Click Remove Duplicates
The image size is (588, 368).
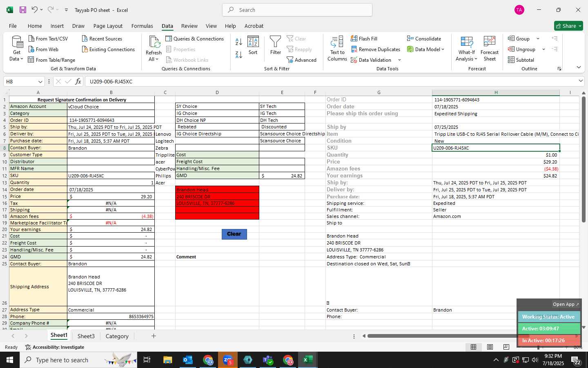coord(375,49)
